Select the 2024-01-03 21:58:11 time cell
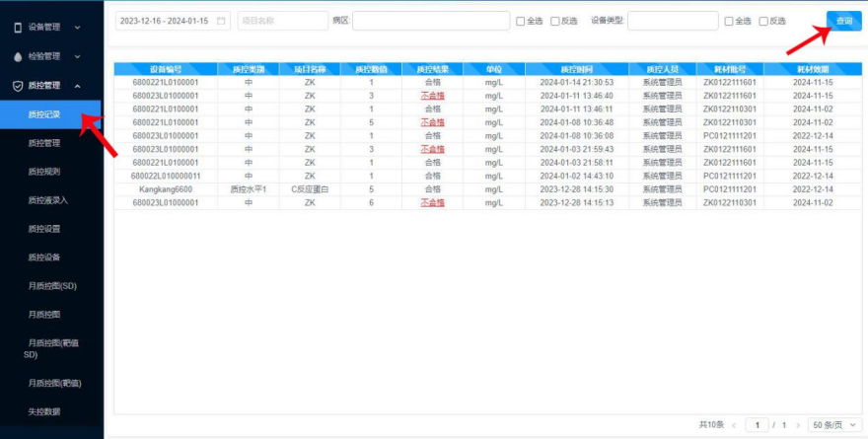This screenshot has height=439, width=868. coord(577,163)
